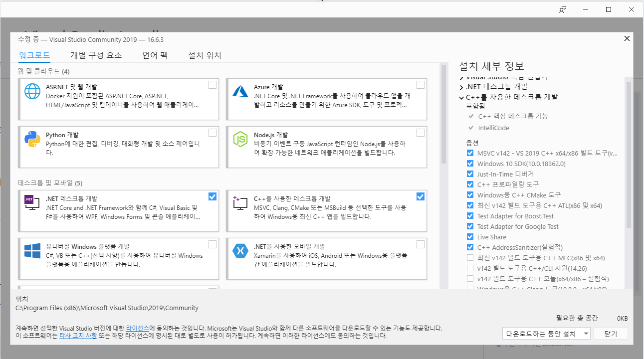Maximize the Visual Studio Installer window

(x=609, y=9)
